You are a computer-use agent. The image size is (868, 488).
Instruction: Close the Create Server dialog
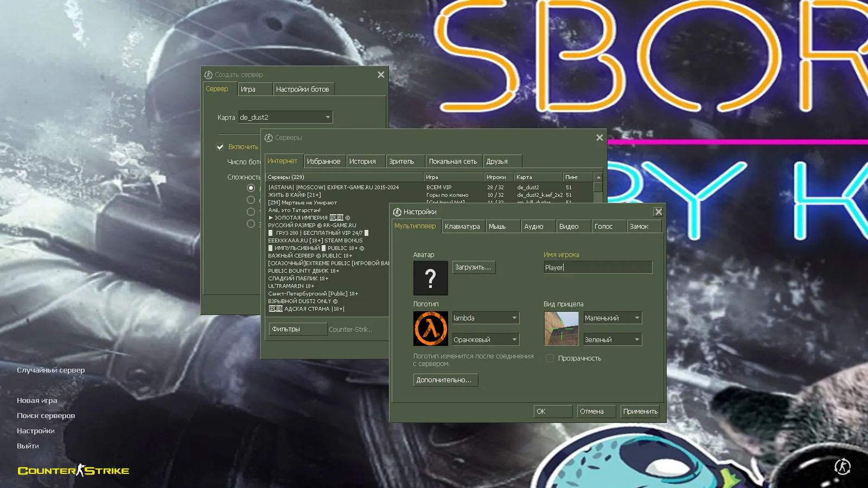coord(381,75)
